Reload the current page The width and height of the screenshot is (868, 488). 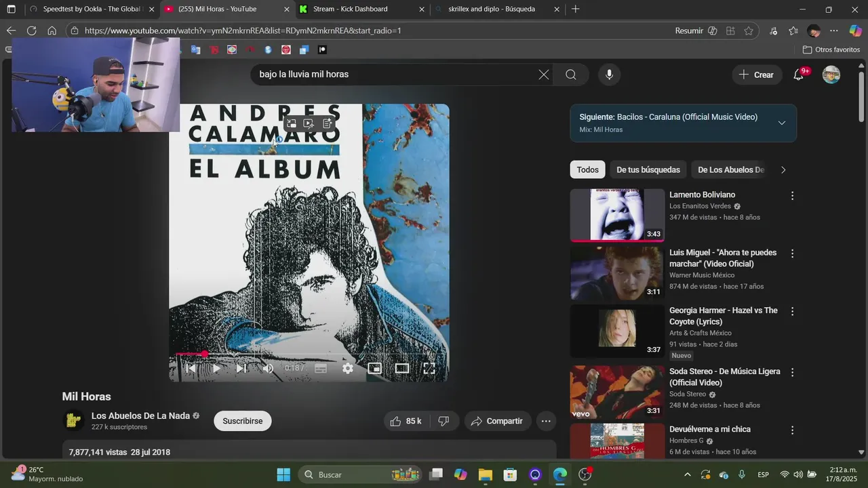click(31, 30)
